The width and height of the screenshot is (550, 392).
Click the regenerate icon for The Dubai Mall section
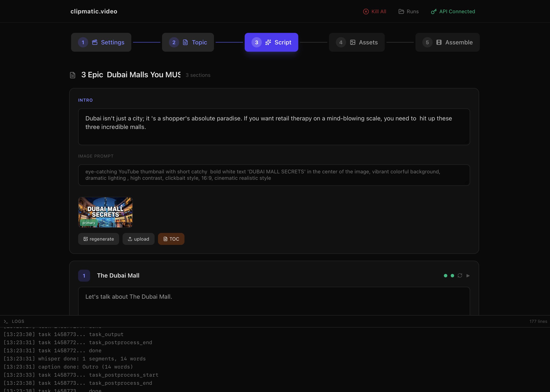[x=460, y=275]
